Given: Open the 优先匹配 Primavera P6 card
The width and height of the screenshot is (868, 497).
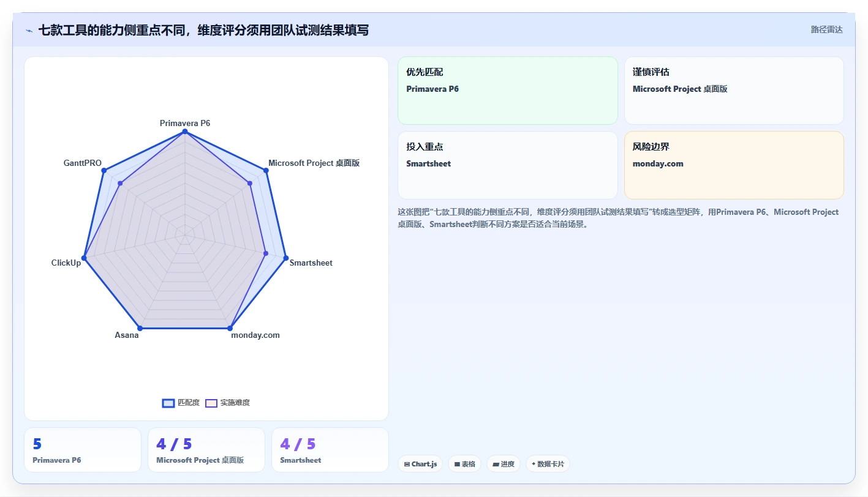Looking at the screenshot, I should [x=508, y=91].
